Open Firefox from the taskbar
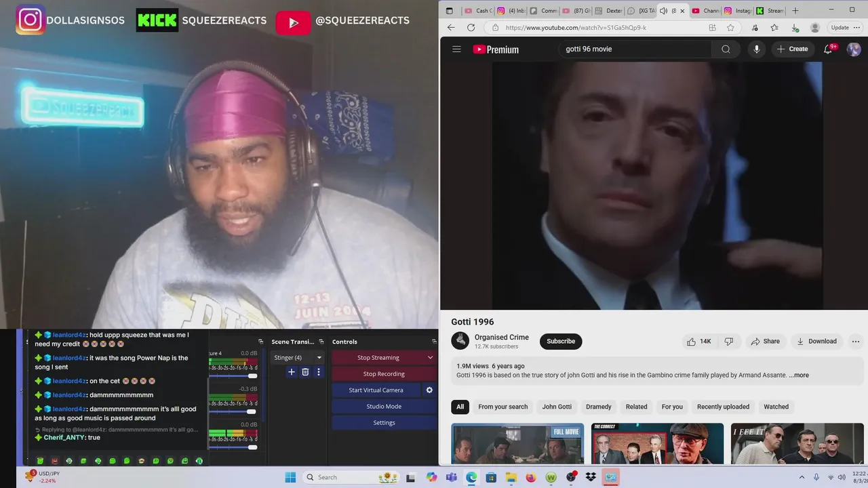 [x=531, y=477]
